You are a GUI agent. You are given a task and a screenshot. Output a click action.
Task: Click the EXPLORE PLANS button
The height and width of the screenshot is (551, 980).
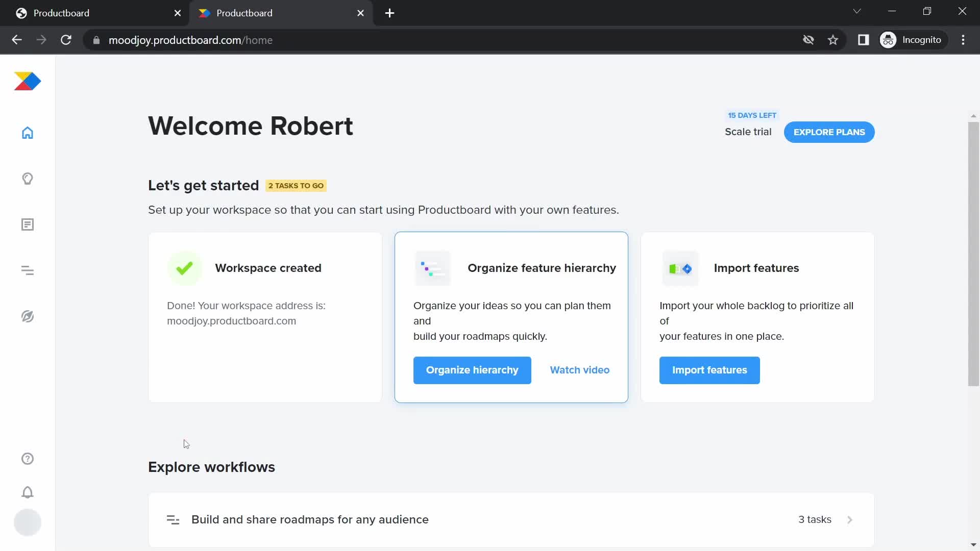(829, 132)
